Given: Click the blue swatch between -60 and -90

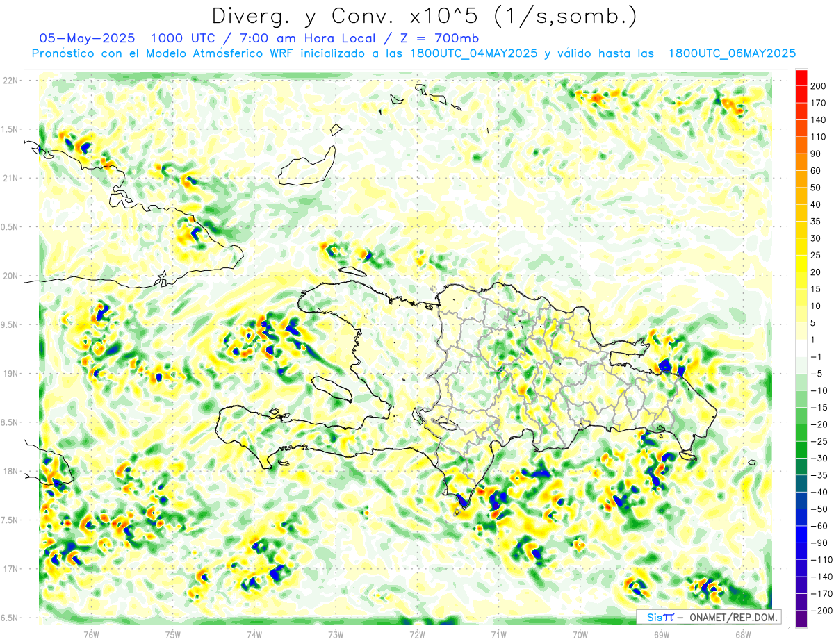Looking at the screenshot, I should point(801,534).
